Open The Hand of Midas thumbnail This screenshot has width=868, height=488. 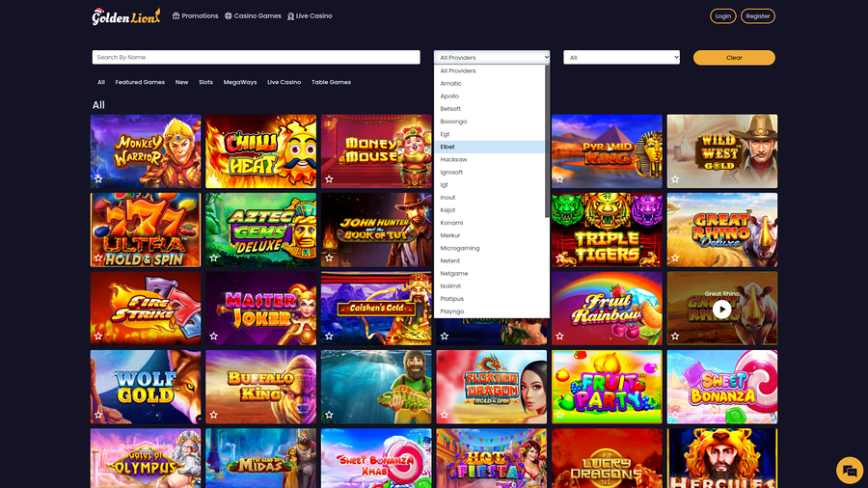[x=260, y=458]
